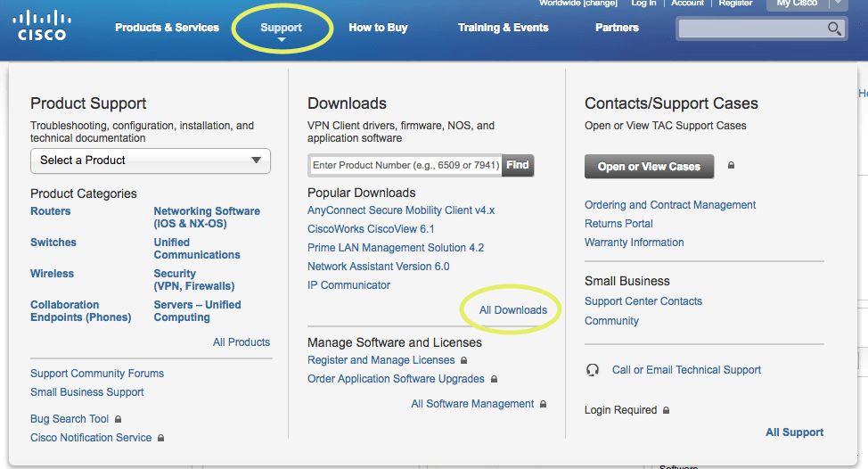Expand the My Cisco dropdown arrow
Screen dimensions: 868x469
tap(838, 4)
